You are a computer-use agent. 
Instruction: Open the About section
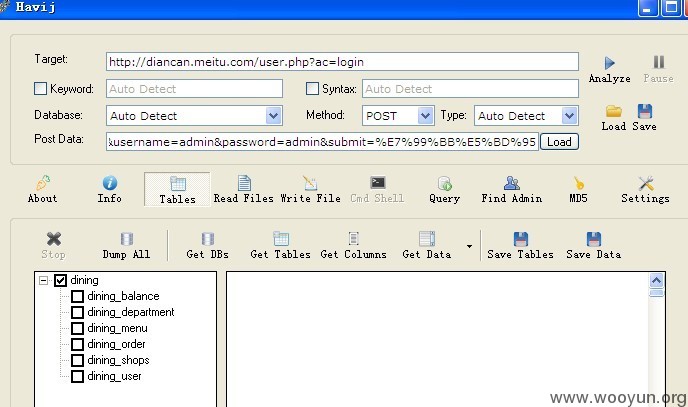coord(43,189)
